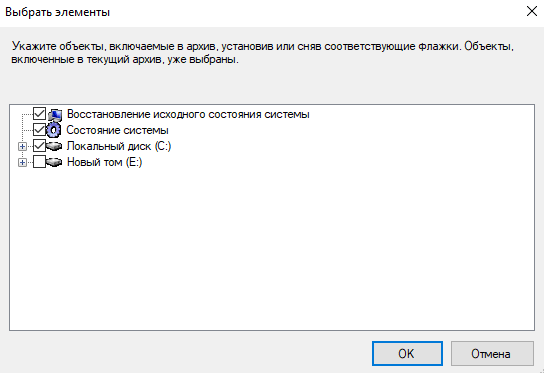Screen dimensions: 544x373
Task: Click the bare metal recovery computer icon
Action: click(x=54, y=115)
